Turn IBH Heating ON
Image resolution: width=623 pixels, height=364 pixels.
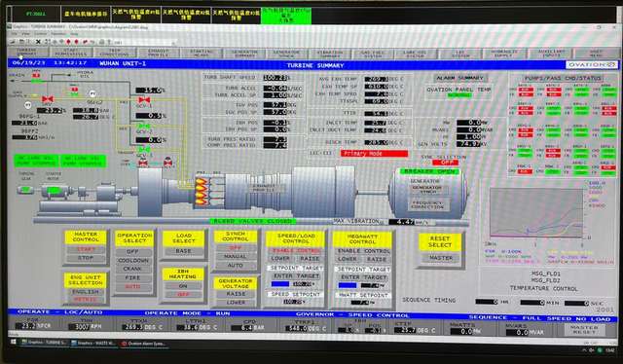(183, 286)
